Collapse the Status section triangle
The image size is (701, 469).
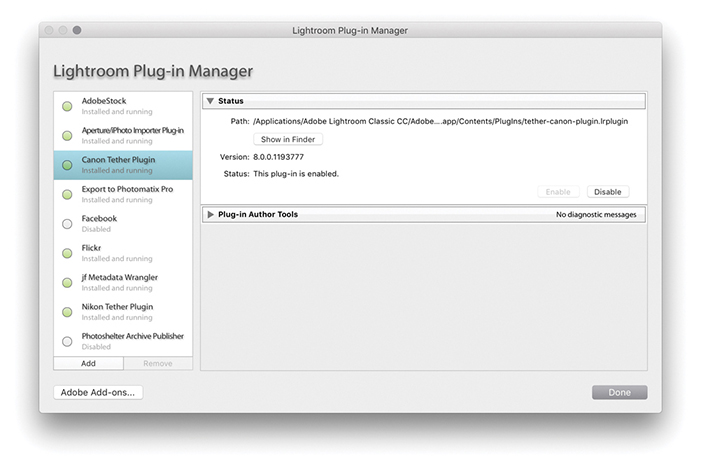click(x=210, y=101)
